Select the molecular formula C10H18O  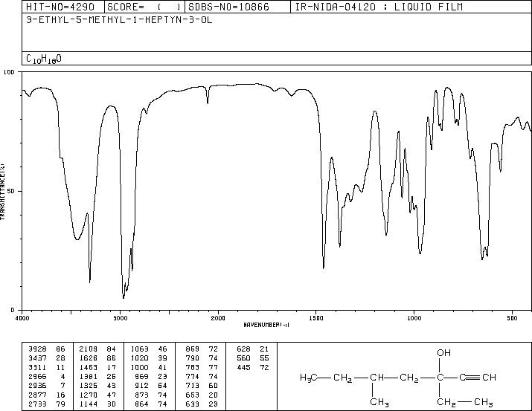(x=44, y=59)
